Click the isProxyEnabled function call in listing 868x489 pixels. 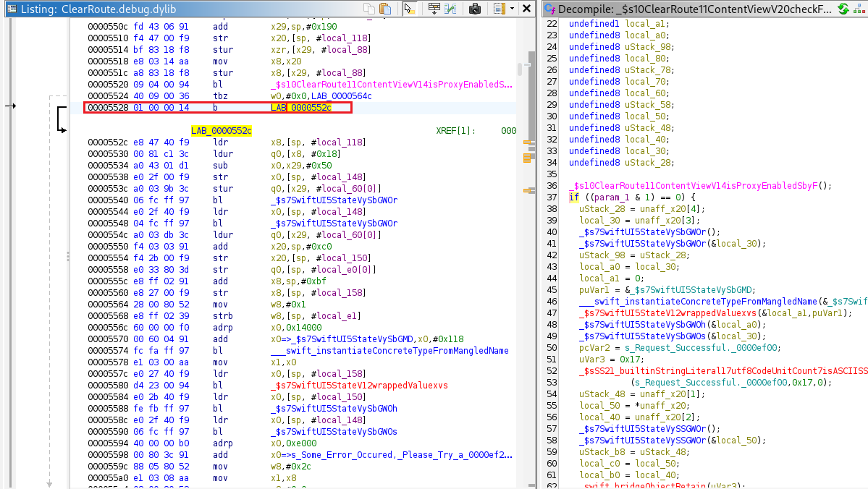pyautogui.click(x=391, y=85)
